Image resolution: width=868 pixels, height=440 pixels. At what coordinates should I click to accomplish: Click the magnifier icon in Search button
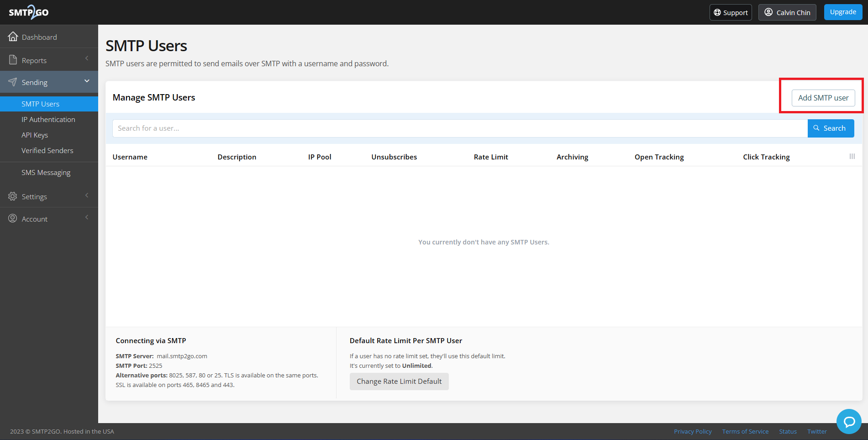(816, 128)
